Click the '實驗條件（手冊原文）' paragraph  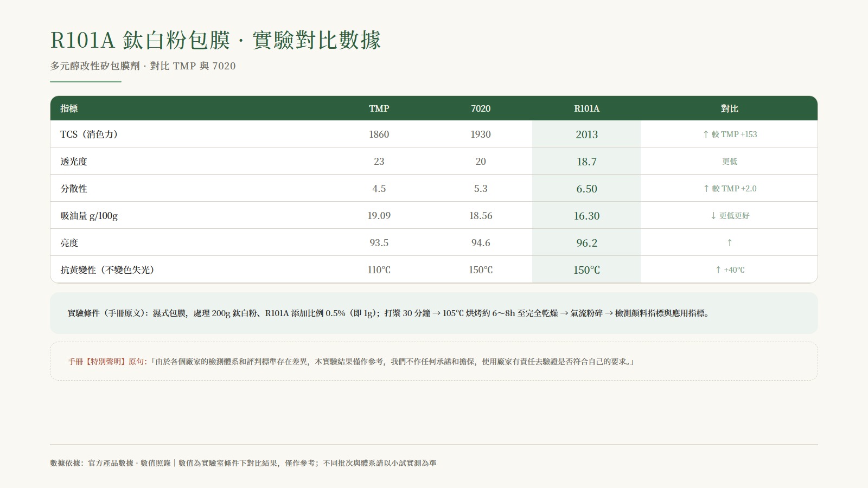[x=388, y=313]
